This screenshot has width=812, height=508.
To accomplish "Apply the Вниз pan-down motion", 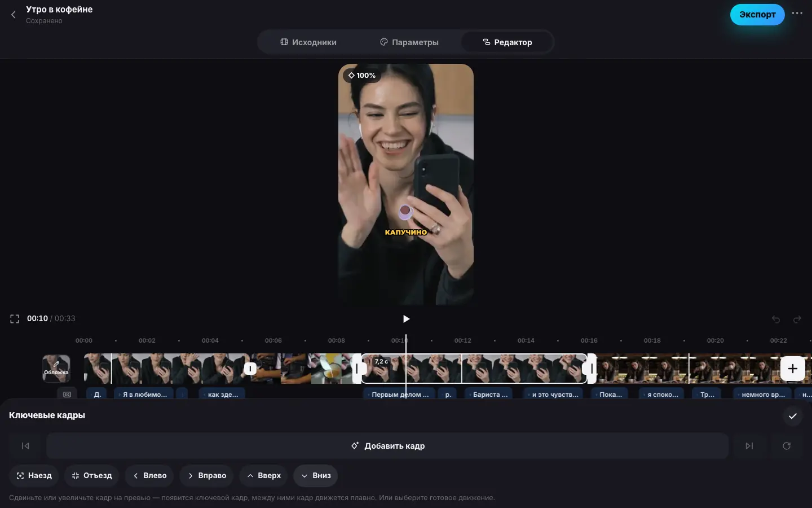I will (x=316, y=476).
